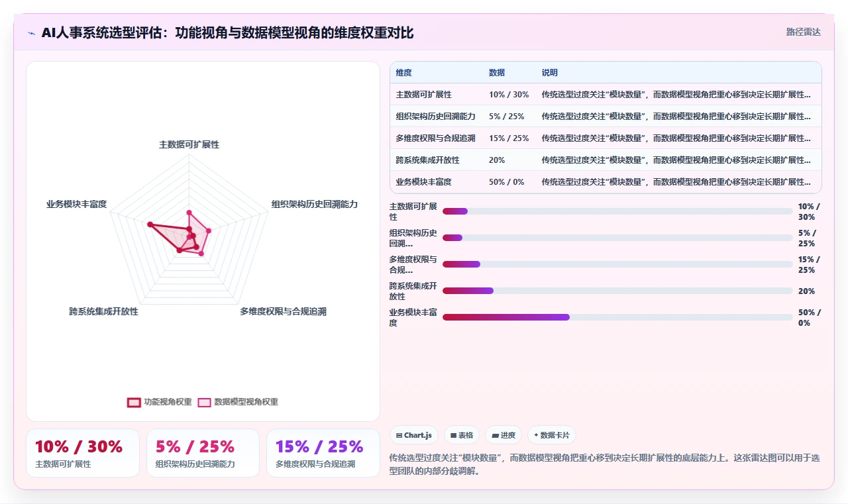Click the 5% / 25% value in the table

coord(507,117)
